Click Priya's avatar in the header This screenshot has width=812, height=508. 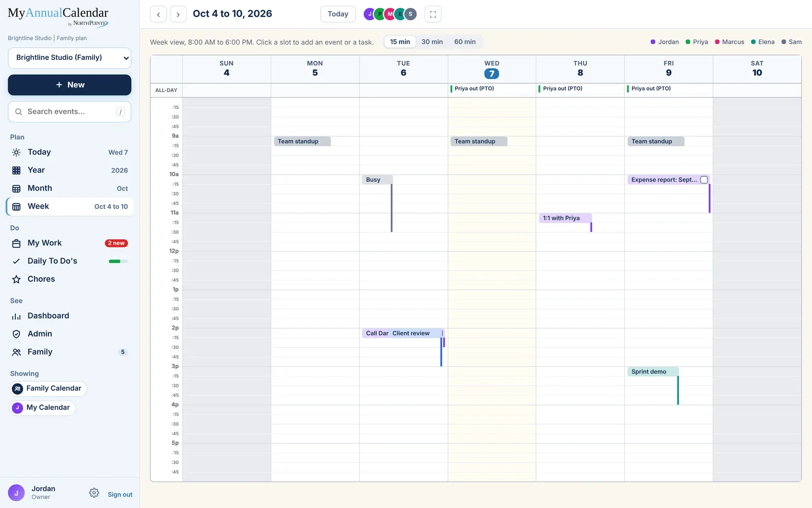coord(380,14)
